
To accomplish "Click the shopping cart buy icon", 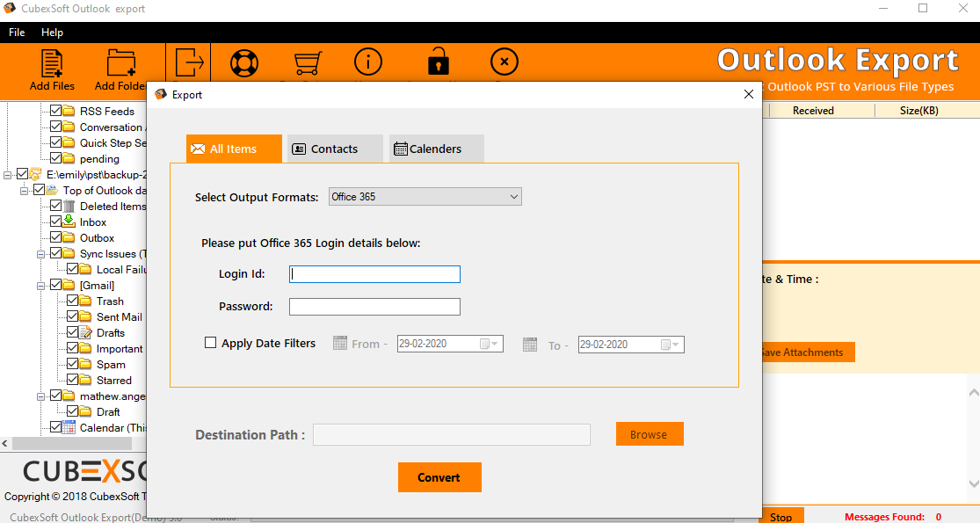I will (307, 63).
